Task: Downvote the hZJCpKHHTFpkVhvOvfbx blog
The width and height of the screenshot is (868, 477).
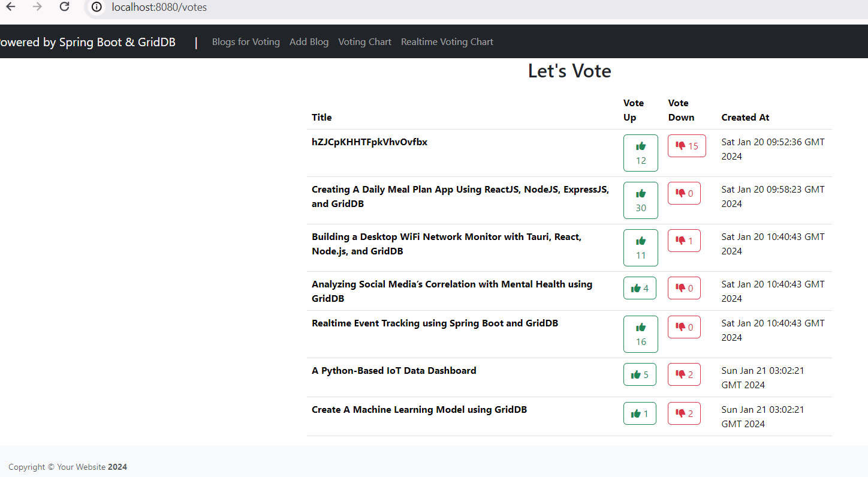Action: (686, 146)
